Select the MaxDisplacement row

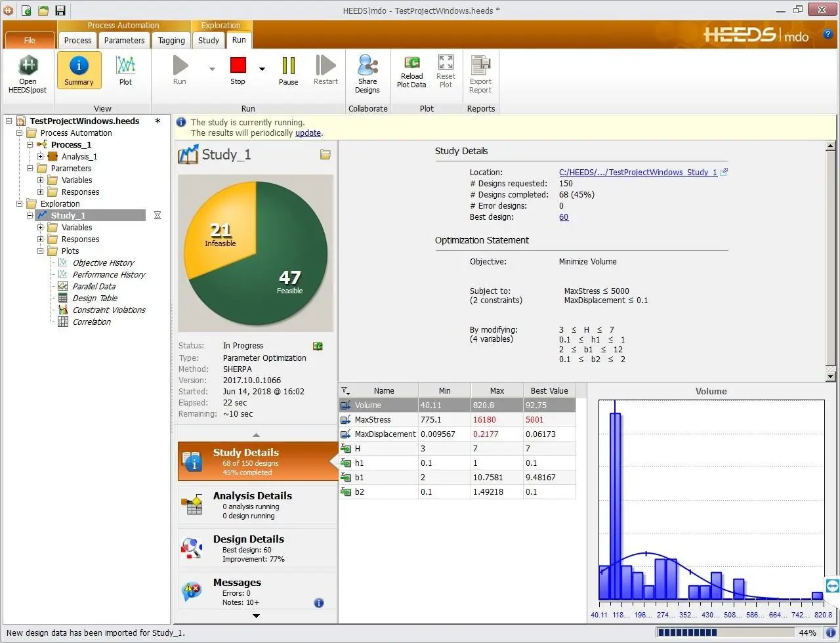click(x=457, y=434)
